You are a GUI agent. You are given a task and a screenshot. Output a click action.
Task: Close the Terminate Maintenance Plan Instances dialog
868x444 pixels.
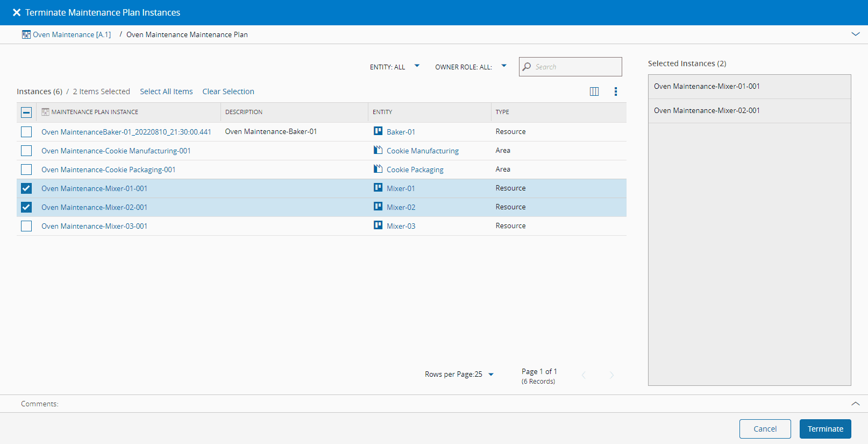click(x=17, y=12)
